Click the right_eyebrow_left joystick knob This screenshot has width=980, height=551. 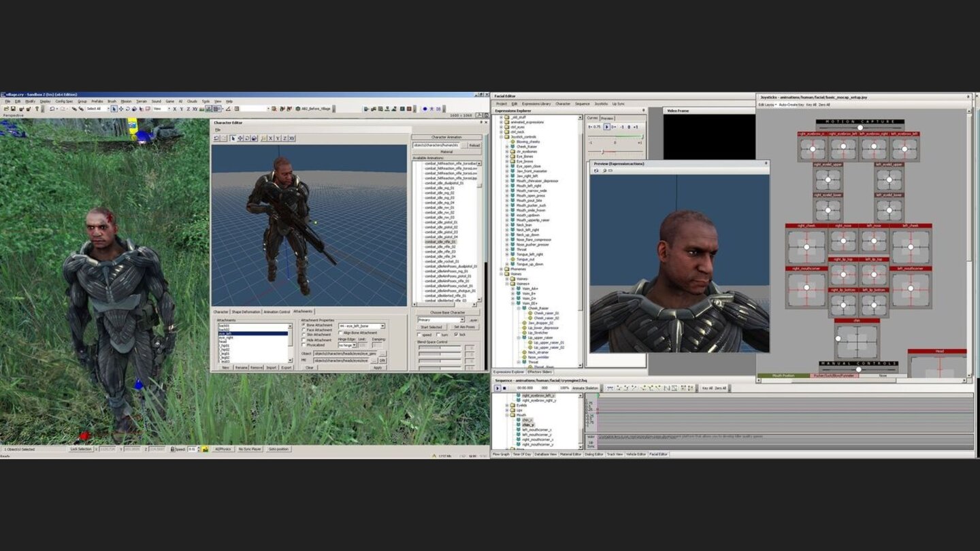(x=843, y=146)
